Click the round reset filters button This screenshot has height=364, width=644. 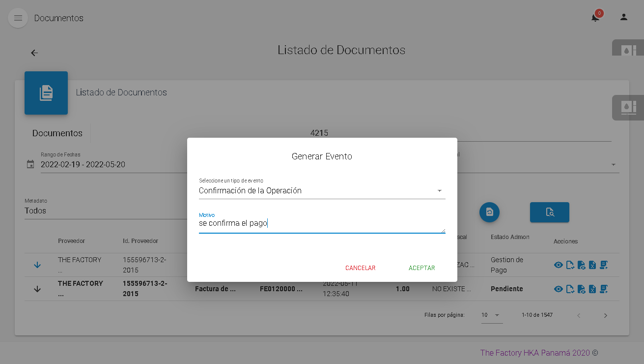tap(489, 212)
